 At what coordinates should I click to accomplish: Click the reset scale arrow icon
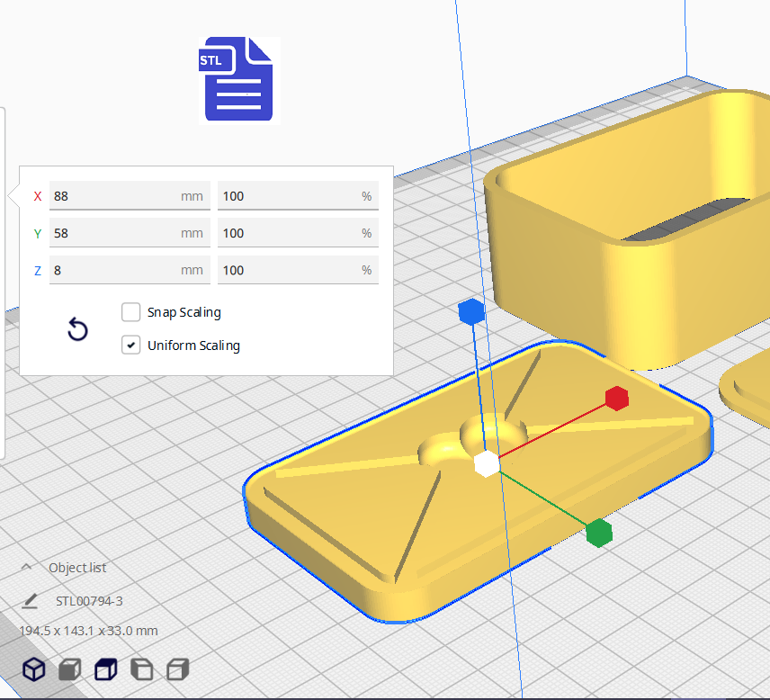tap(78, 329)
